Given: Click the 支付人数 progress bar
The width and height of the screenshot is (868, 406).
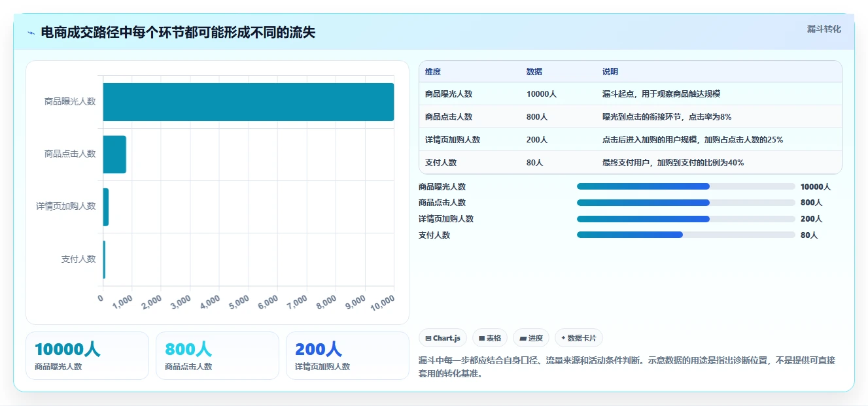Looking at the screenshot, I should 686,235.
